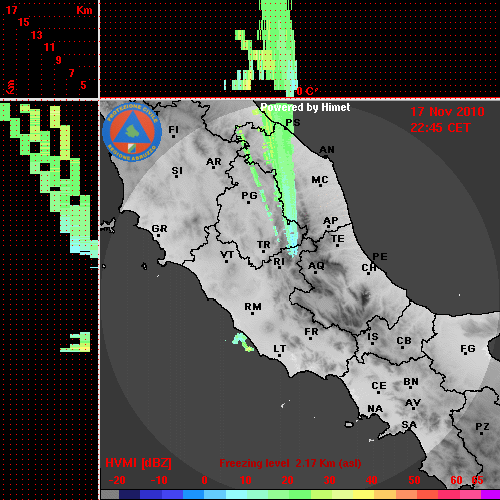Pick the dark navy swatch on color bar

(x=129, y=494)
